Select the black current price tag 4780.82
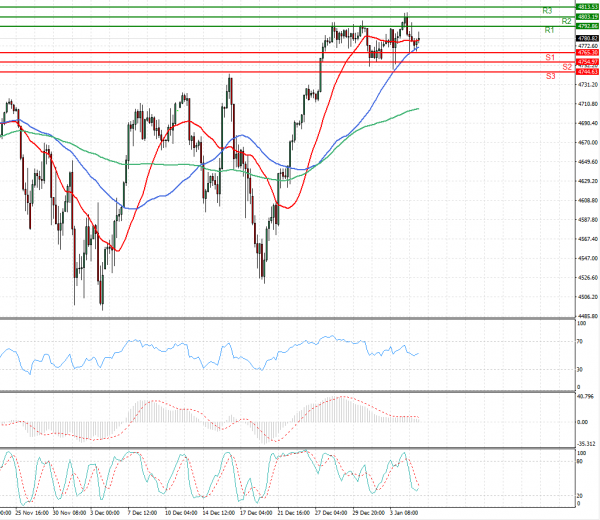 click(x=587, y=38)
